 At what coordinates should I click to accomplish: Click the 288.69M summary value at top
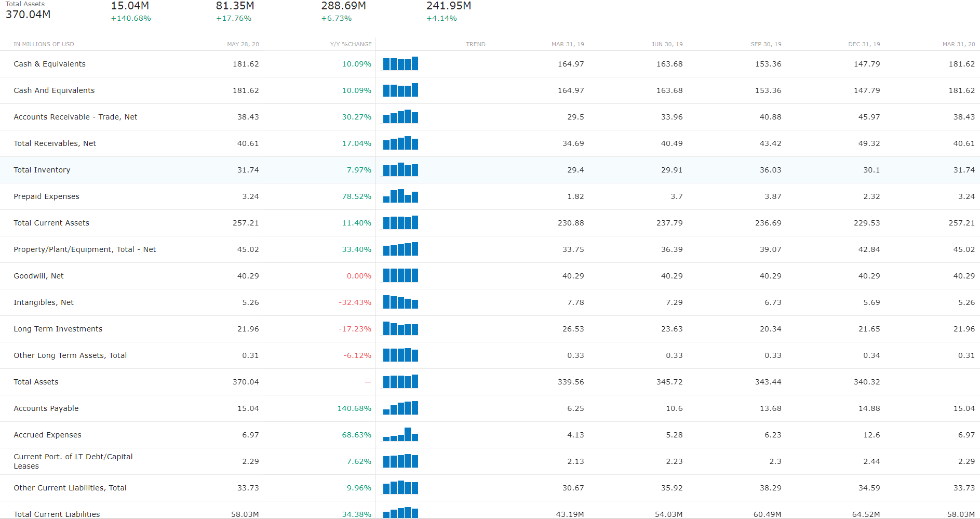343,6
